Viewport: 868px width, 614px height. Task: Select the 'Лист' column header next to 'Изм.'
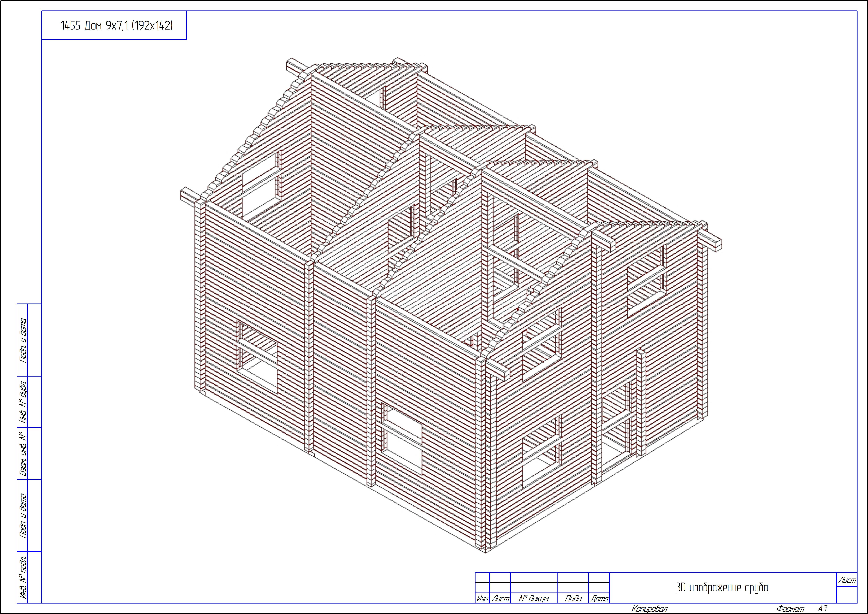point(500,598)
